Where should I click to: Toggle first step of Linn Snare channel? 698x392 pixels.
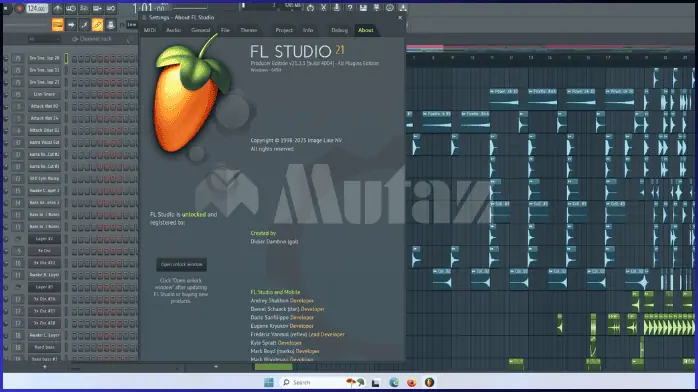click(x=74, y=94)
